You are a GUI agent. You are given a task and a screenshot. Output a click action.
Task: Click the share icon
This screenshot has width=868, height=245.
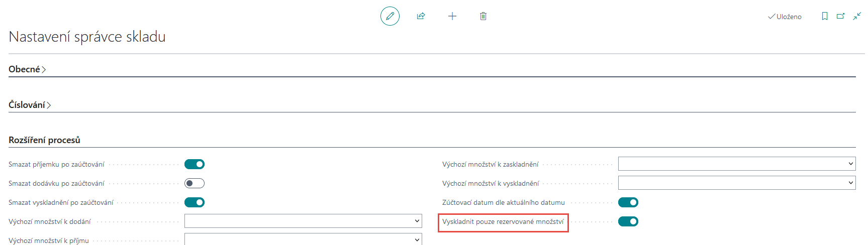coord(421,16)
